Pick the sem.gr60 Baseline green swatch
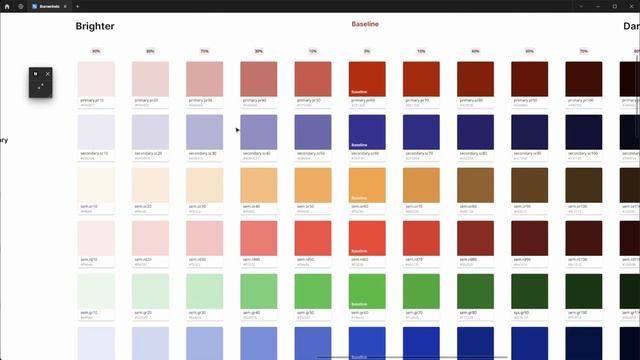 [x=367, y=291]
